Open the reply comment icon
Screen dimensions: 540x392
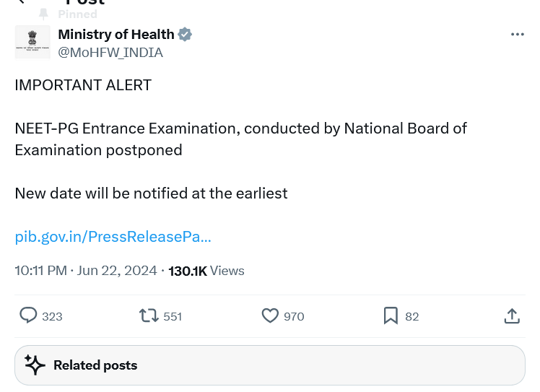28,315
